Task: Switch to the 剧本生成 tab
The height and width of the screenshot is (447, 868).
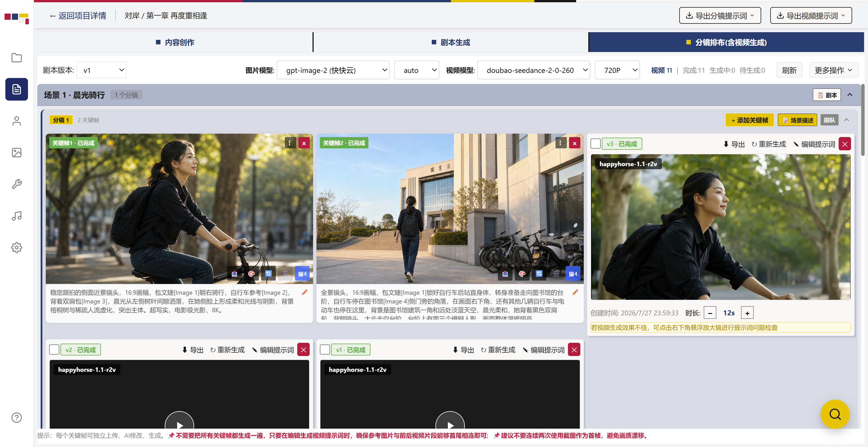Action: (451, 42)
